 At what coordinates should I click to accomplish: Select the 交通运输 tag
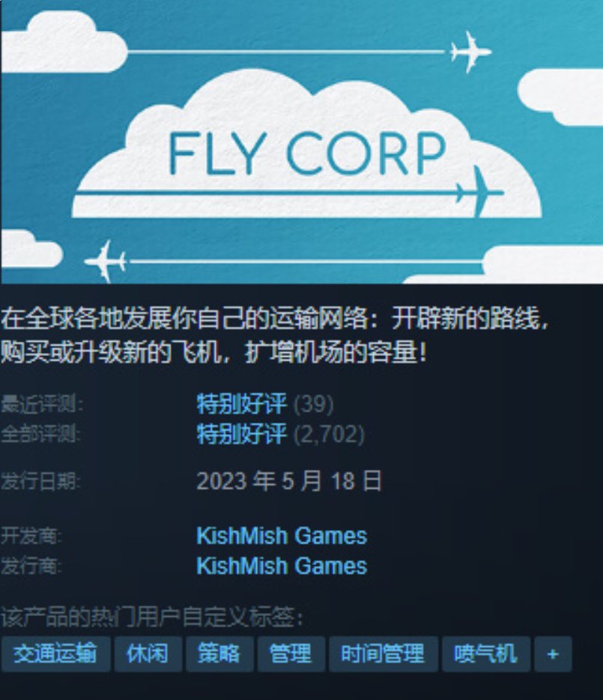(x=55, y=654)
